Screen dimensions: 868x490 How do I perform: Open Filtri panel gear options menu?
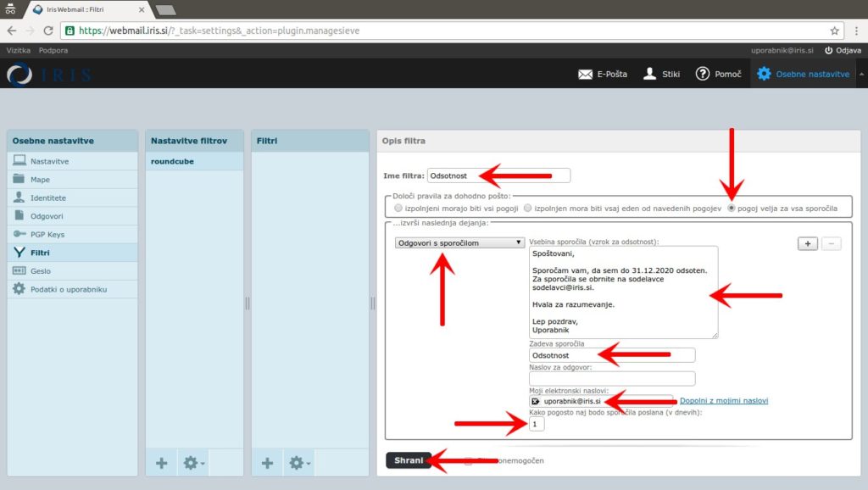pyautogui.click(x=299, y=463)
